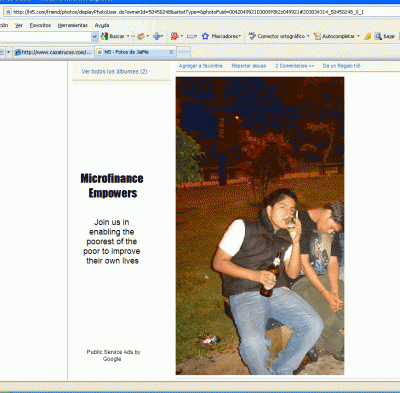400x393 pixels.
Task: Open the Herramientas menu
Action: click(72, 25)
